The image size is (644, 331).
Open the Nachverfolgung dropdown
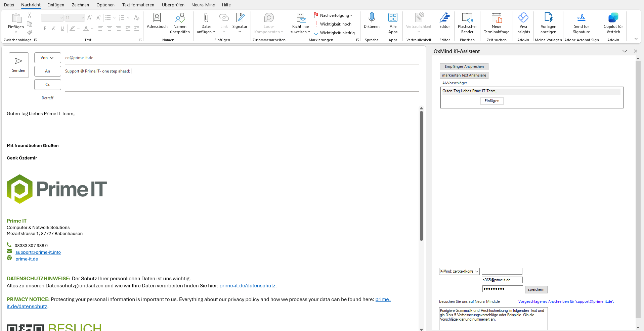[x=333, y=15]
